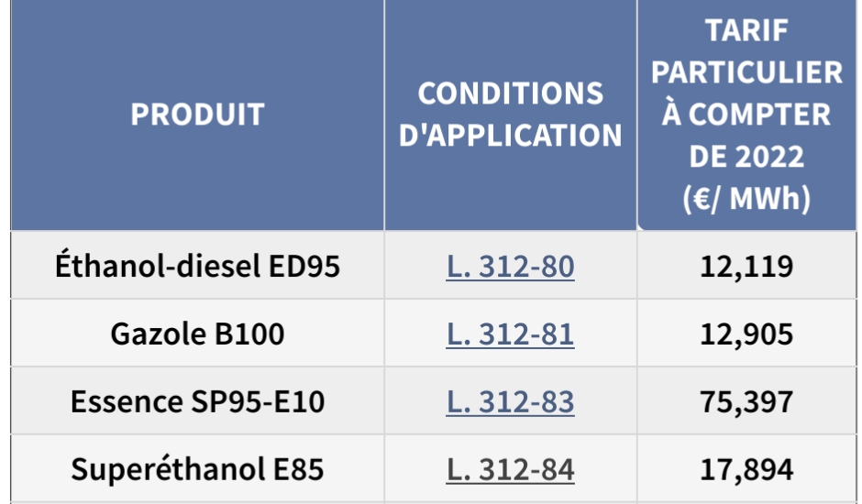The height and width of the screenshot is (504, 862).
Task: Open the L. 312-81 link
Action: click(510, 334)
